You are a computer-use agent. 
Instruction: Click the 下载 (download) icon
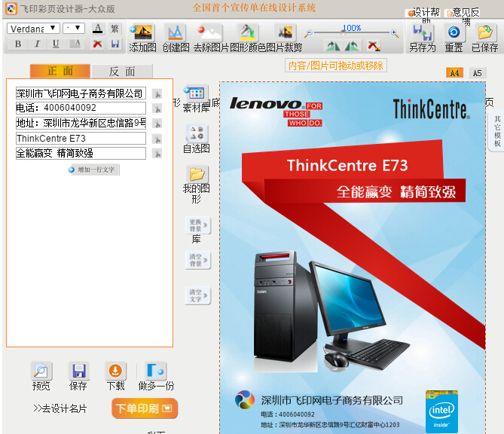point(115,371)
